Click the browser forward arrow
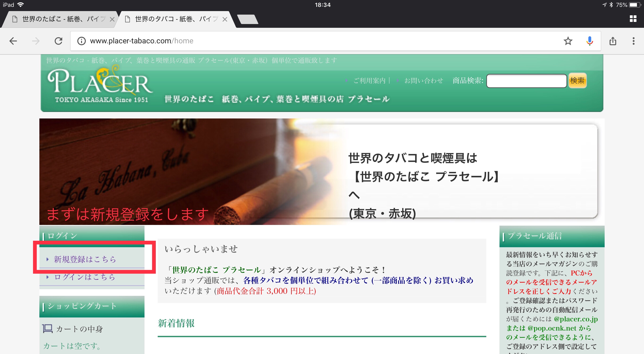 tap(36, 41)
